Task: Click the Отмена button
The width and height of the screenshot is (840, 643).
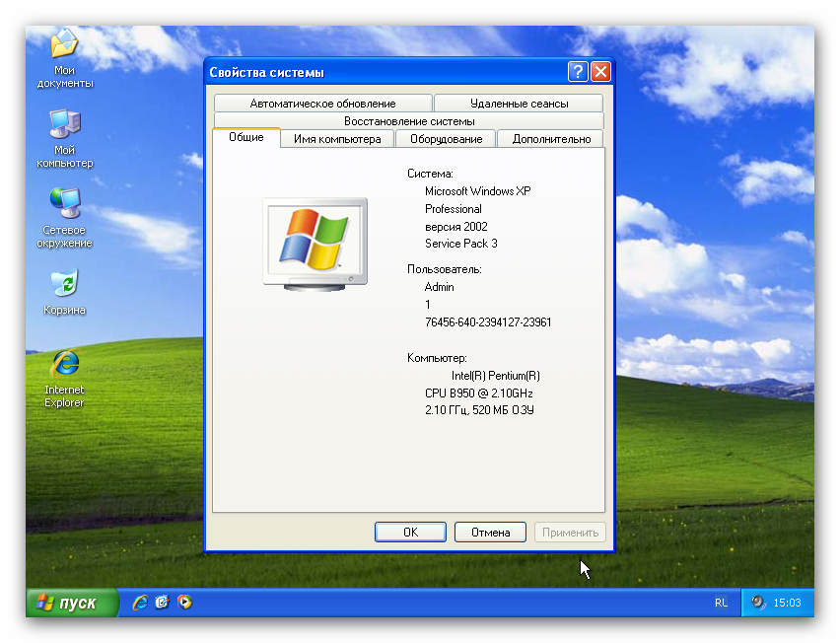Action: [x=490, y=533]
